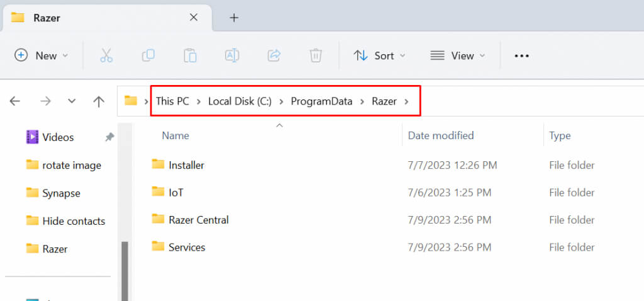Open Synapse folder in sidebar
644x301 pixels.
coord(53,193)
